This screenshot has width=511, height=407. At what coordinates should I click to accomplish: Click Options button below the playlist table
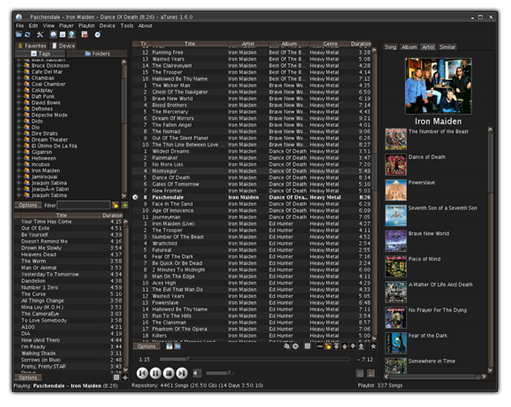146,346
